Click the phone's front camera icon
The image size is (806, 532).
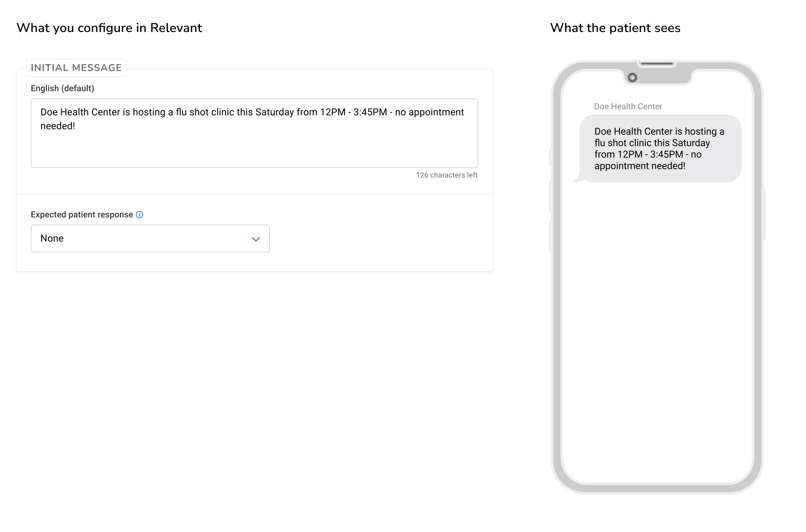(632, 78)
